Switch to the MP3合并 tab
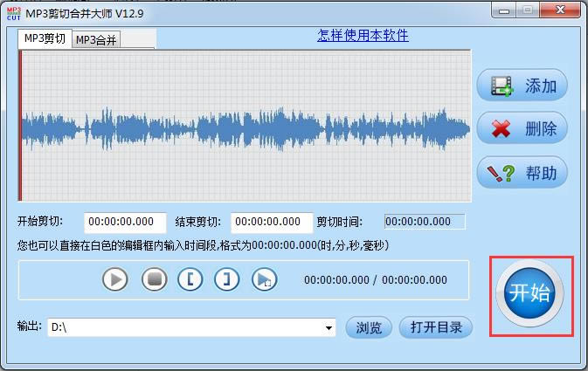The image size is (588, 371). click(x=96, y=39)
